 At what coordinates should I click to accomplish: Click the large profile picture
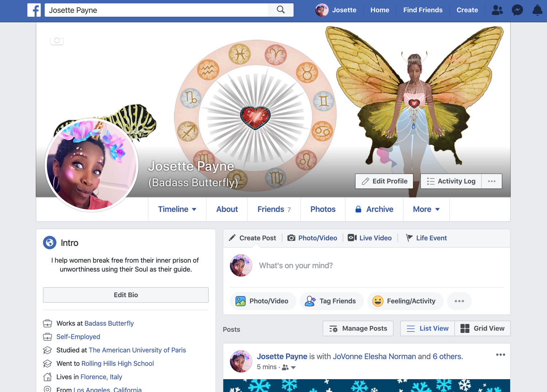(92, 165)
